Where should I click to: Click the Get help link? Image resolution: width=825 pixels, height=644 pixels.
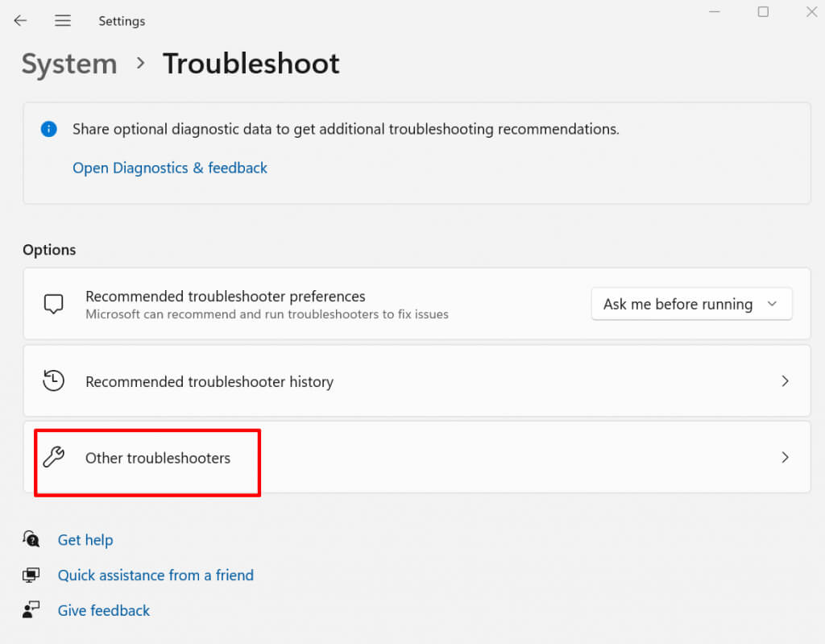click(x=85, y=540)
